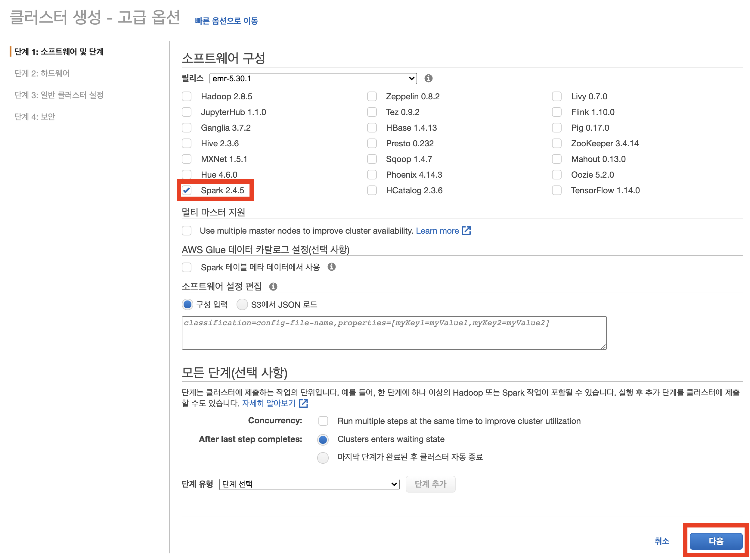750x560 pixels.
Task: Uncheck the Spark 2.4.5 checkbox
Action: pos(187,190)
